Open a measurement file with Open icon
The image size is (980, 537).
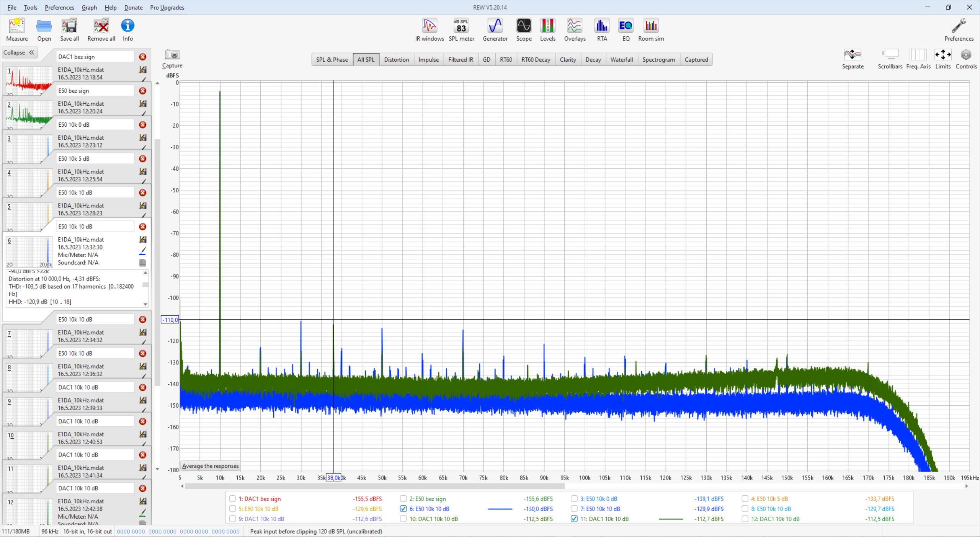tap(44, 29)
